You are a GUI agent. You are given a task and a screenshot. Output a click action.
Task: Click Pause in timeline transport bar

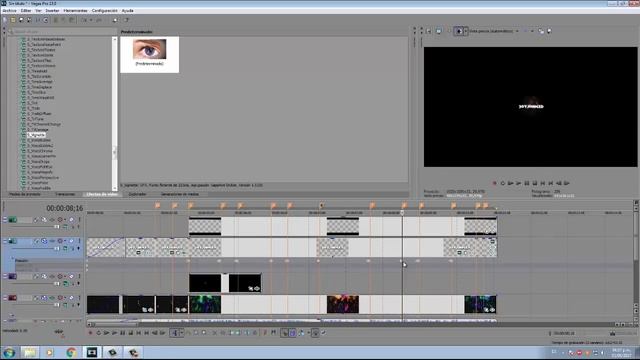(x=122, y=333)
